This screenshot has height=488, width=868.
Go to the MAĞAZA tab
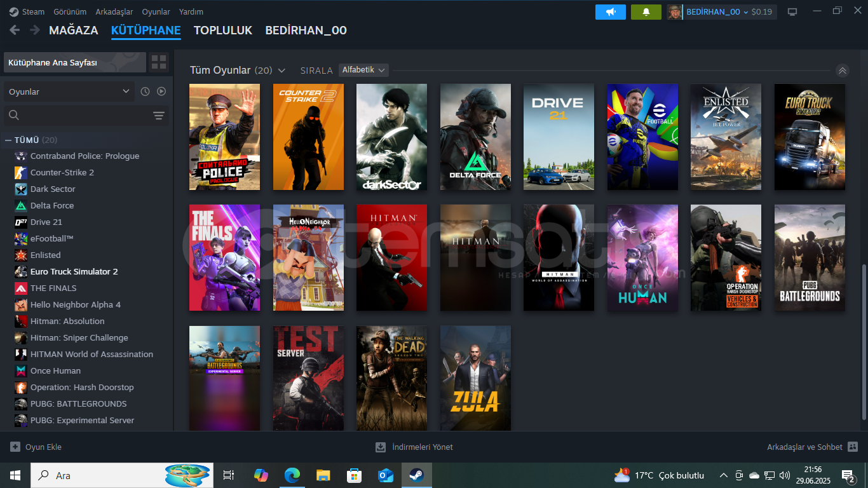point(74,30)
